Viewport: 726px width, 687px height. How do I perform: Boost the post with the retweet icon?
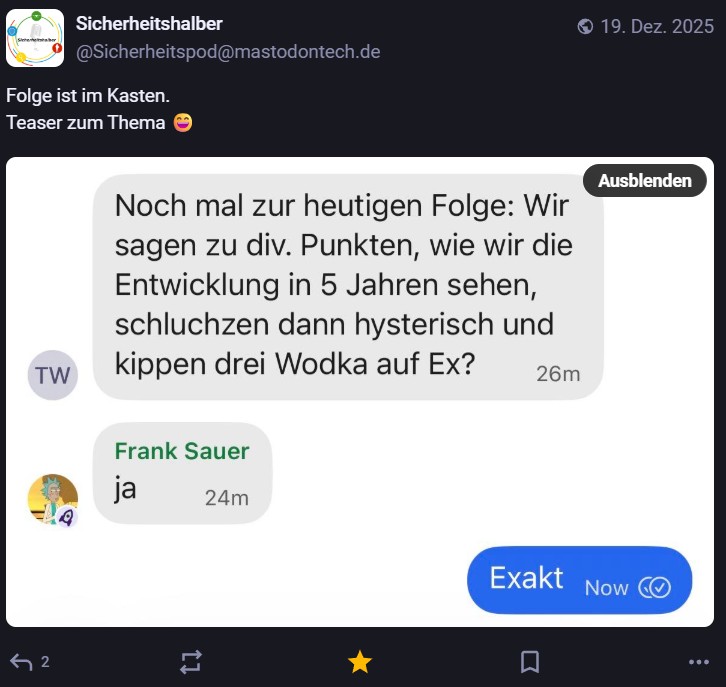click(x=190, y=661)
